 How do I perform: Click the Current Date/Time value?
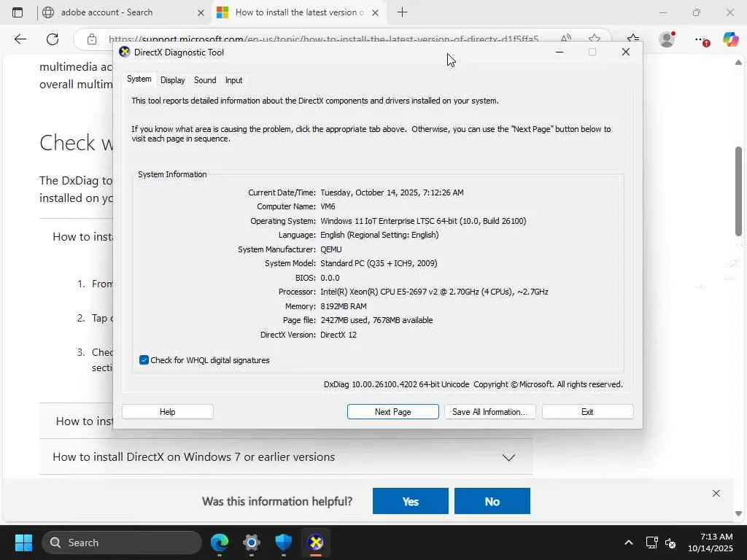(392, 192)
